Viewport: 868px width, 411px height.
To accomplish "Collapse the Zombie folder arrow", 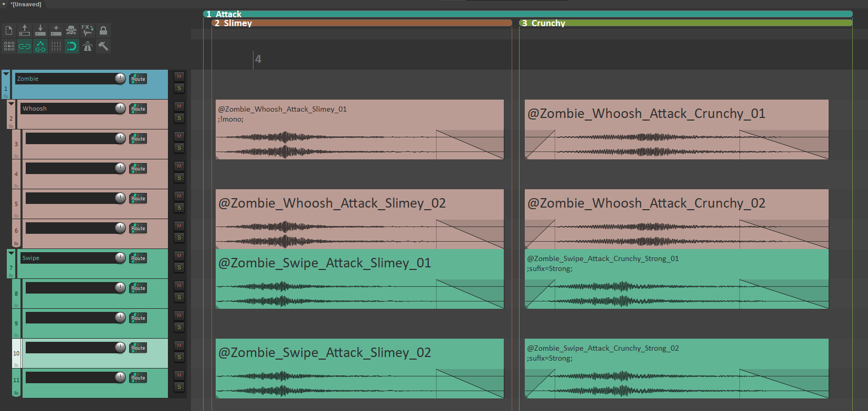I will click(6, 74).
